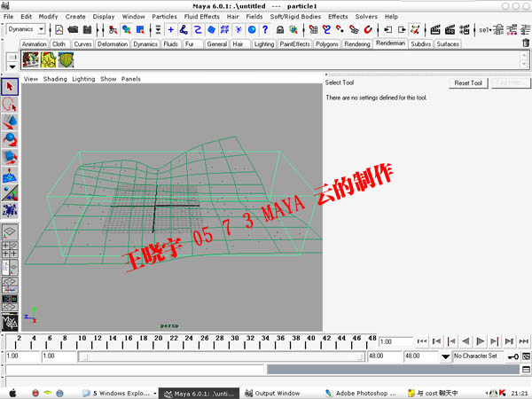The width and height of the screenshot is (532, 399).
Task: Go to end of playback range
Action: tap(524, 341)
